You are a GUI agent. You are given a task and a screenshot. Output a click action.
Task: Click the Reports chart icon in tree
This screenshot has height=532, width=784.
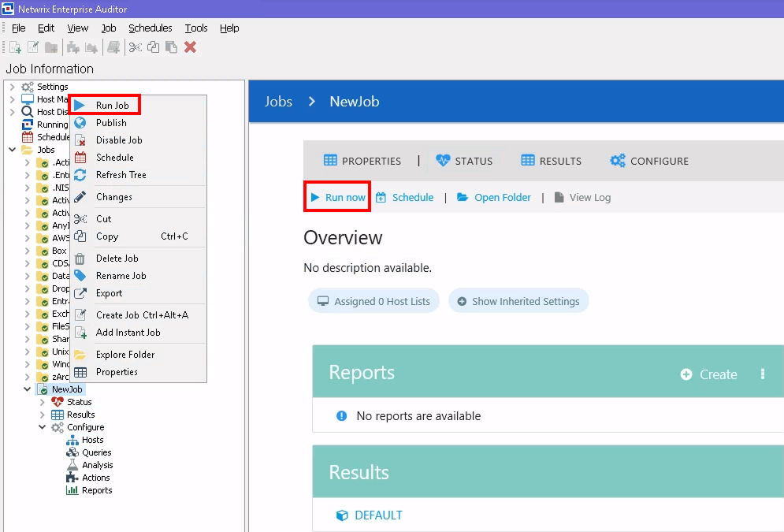(72, 490)
